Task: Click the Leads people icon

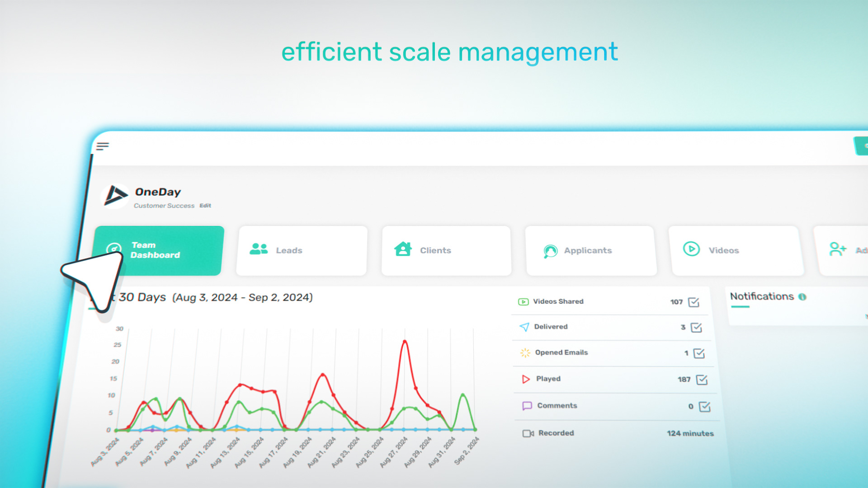Action: (x=259, y=249)
